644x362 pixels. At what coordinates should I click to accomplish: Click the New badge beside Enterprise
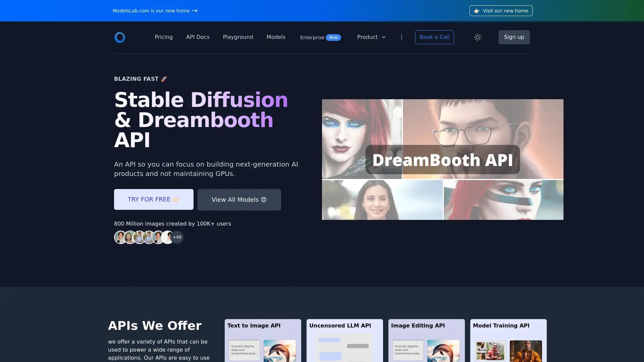pos(333,38)
